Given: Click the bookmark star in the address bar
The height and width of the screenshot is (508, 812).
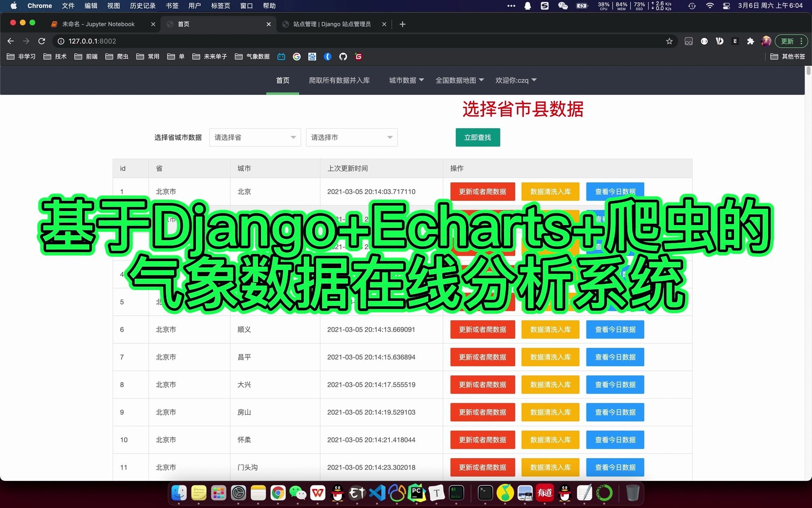Looking at the screenshot, I should point(669,41).
